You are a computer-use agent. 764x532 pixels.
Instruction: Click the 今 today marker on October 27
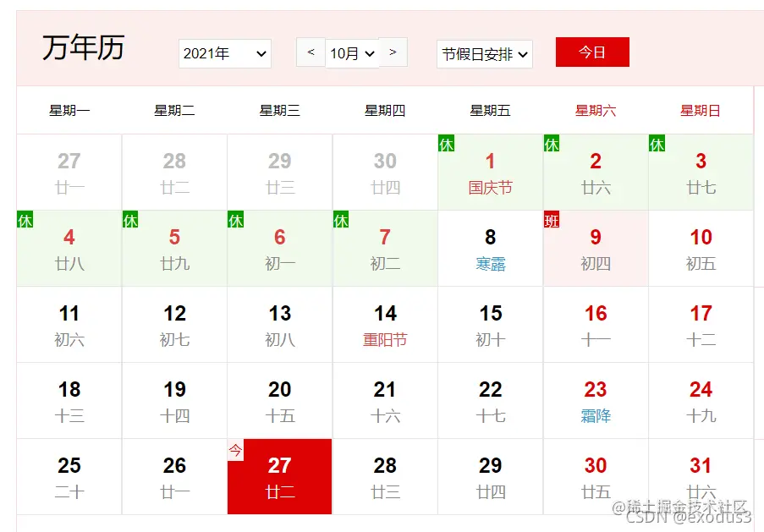pos(236,451)
